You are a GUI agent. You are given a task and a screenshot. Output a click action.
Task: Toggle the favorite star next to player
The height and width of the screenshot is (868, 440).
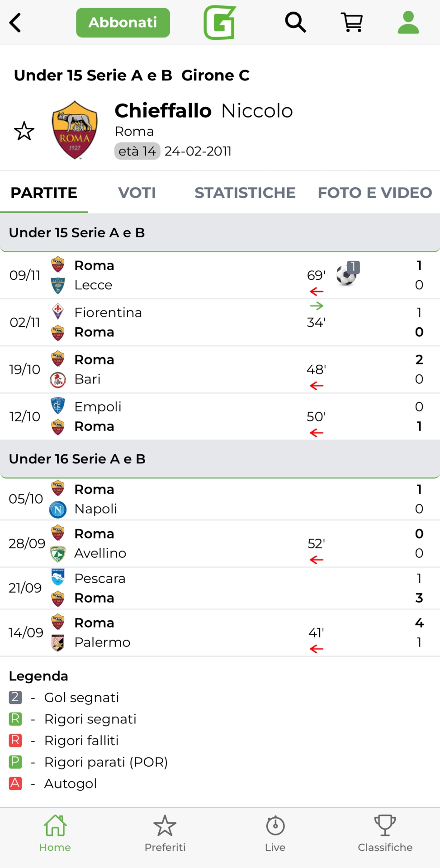[x=24, y=131]
